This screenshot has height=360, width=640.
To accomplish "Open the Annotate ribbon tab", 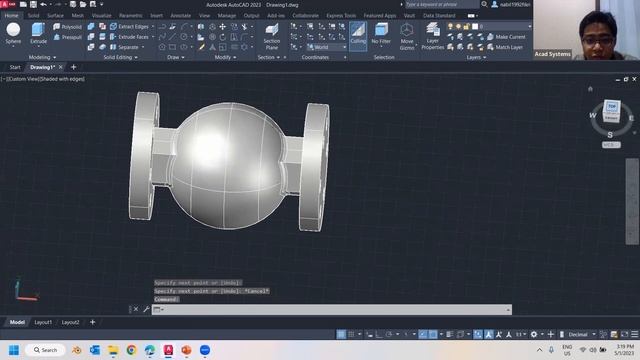I will pos(180,16).
